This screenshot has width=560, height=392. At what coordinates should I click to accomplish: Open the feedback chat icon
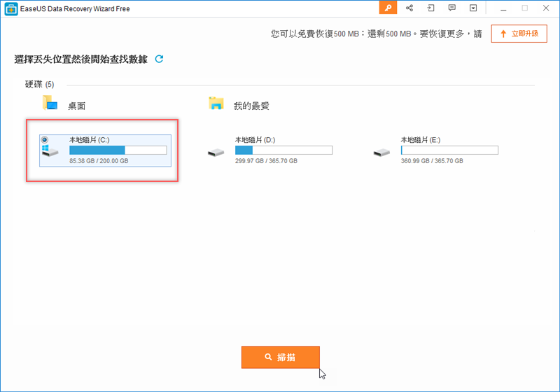click(451, 8)
